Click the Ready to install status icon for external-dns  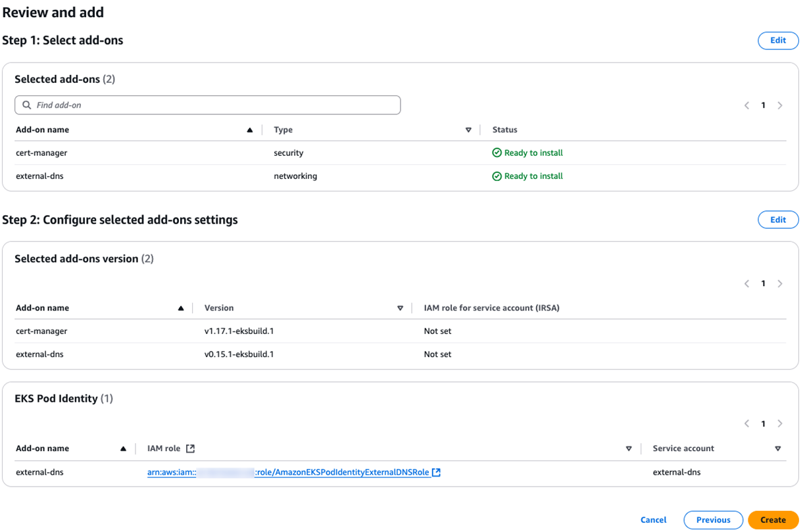pyautogui.click(x=498, y=176)
